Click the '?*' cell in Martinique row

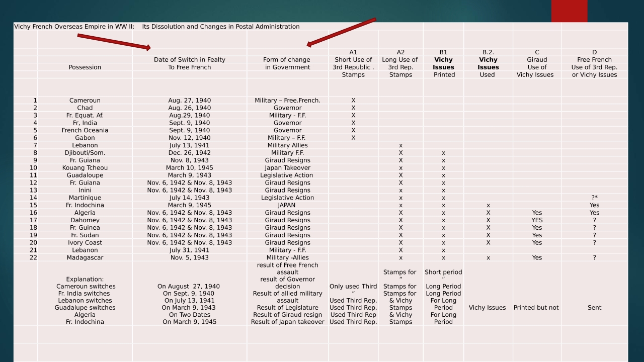pos(594,198)
